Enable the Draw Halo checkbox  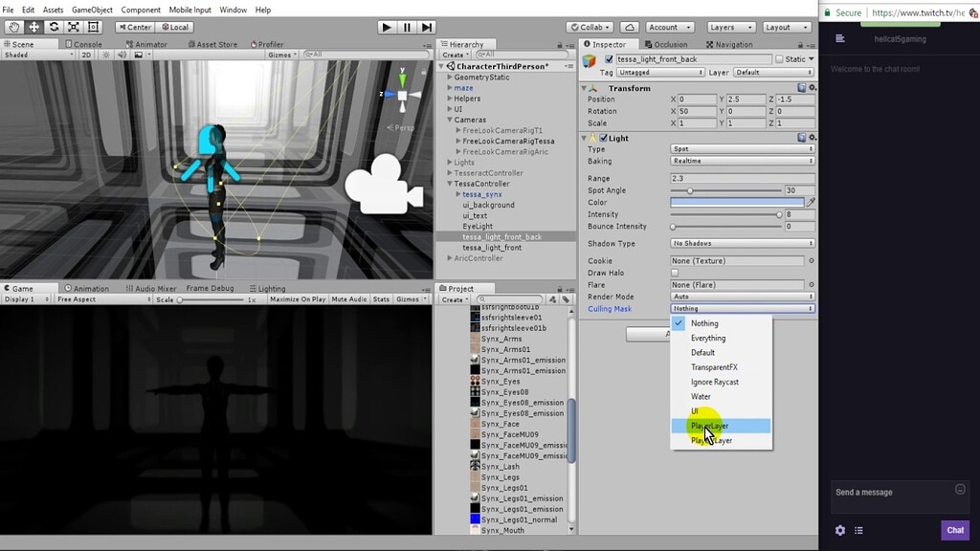tap(676, 272)
